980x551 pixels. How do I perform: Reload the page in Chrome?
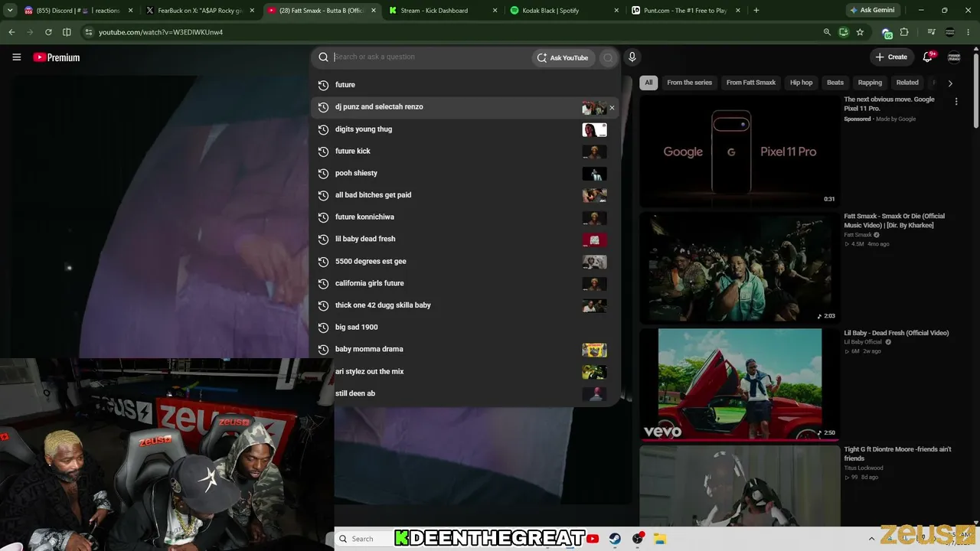click(x=48, y=32)
